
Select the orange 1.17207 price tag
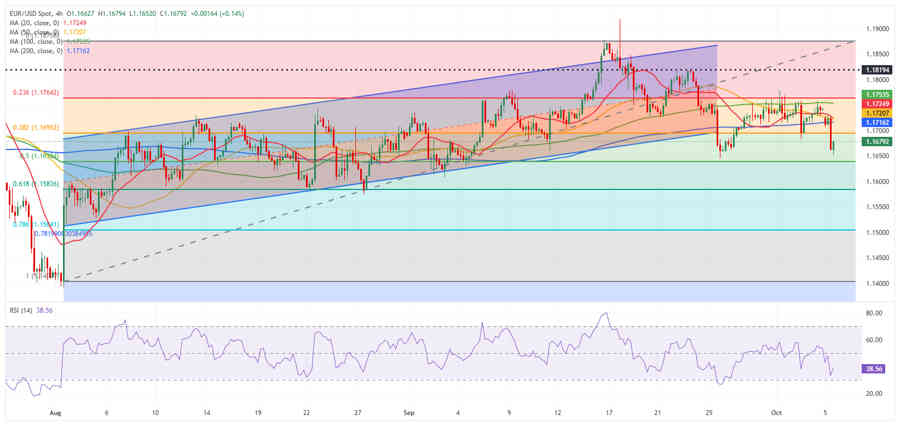(x=876, y=113)
